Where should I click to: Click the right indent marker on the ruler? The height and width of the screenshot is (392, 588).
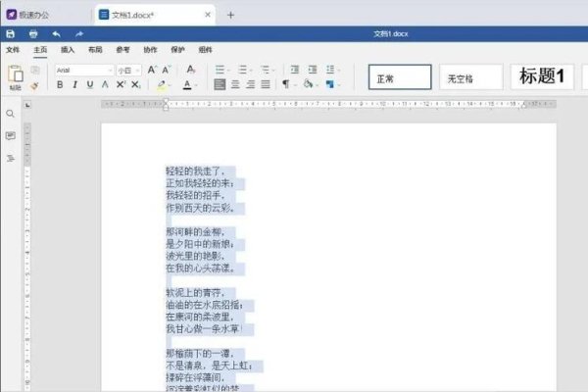pos(524,106)
